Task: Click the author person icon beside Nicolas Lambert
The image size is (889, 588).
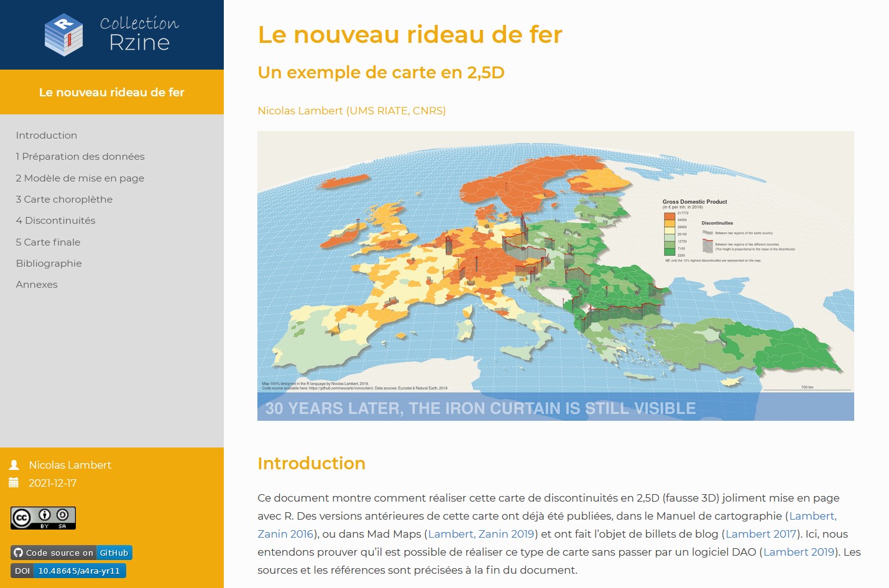Action: tap(14, 465)
